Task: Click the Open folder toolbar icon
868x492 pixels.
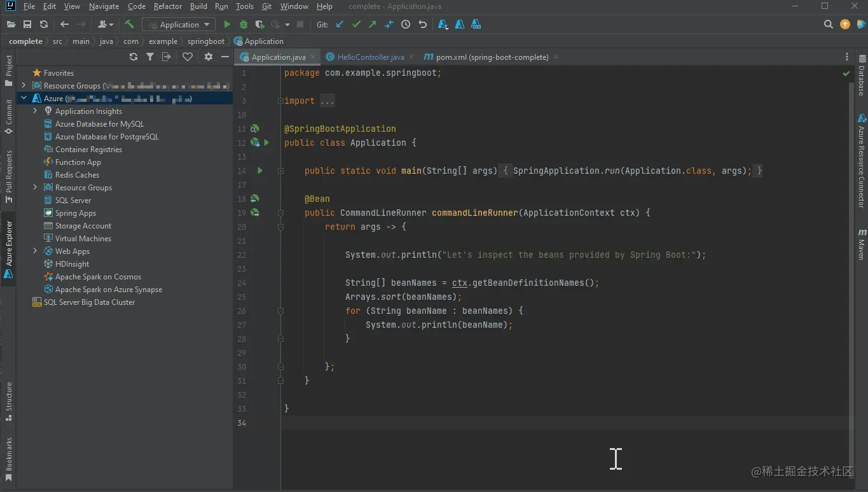Action: 11,24
